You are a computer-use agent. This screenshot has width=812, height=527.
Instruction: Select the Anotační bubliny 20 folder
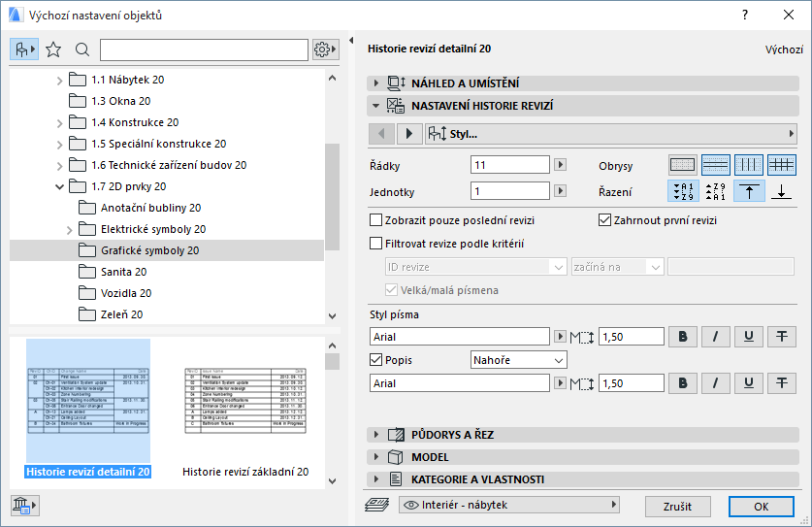(150, 208)
